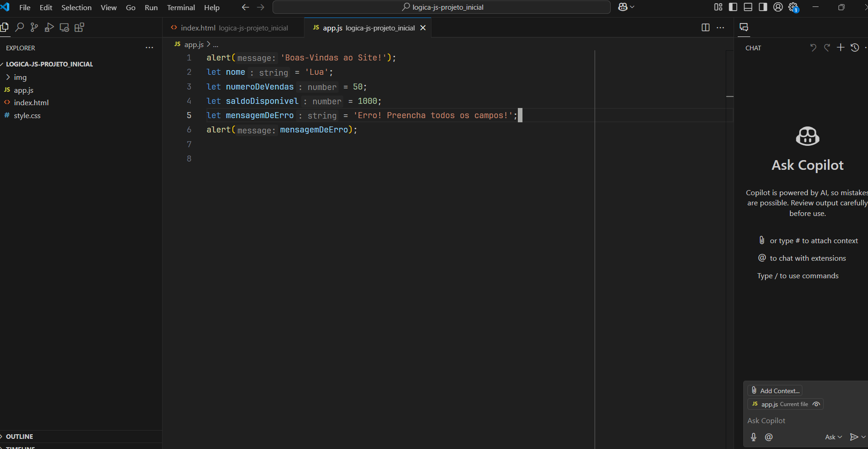This screenshot has width=868, height=449.
Task: Collapse the LOGICA-JS-PROJETO_INICIAL folder section
Action: coord(49,64)
